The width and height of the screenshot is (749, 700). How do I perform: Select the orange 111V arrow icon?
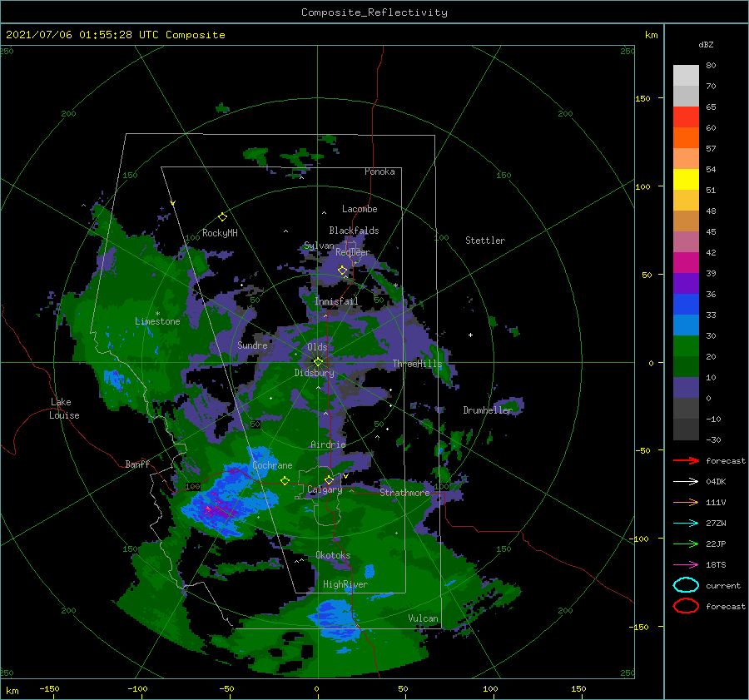coord(686,502)
